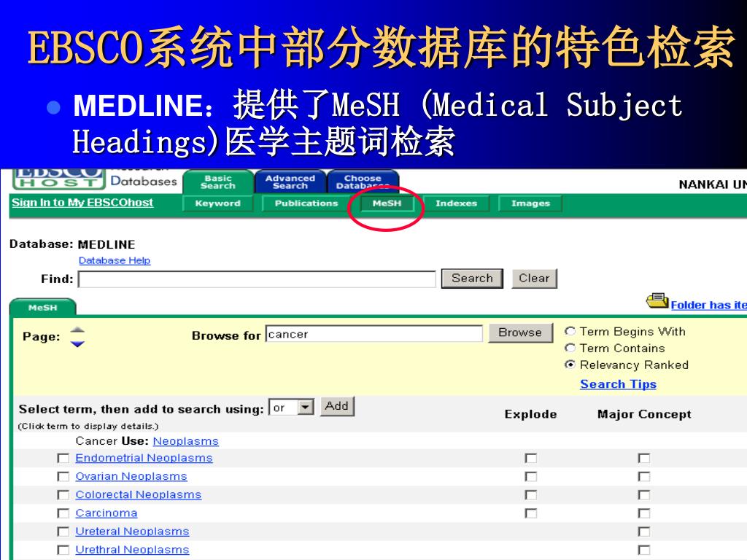Image resolution: width=747 pixels, height=560 pixels.
Task: Check Major Concept for Endometrial Neoplasms
Action: click(x=644, y=458)
